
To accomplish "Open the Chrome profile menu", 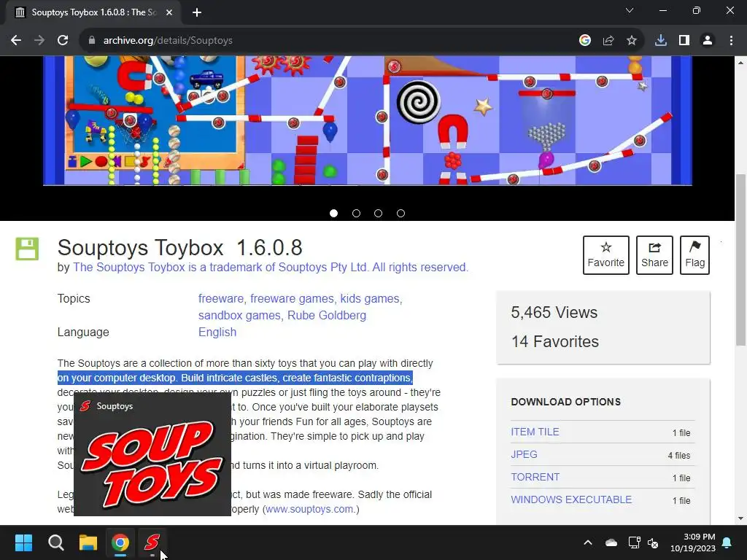I will pyautogui.click(x=708, y=41).
